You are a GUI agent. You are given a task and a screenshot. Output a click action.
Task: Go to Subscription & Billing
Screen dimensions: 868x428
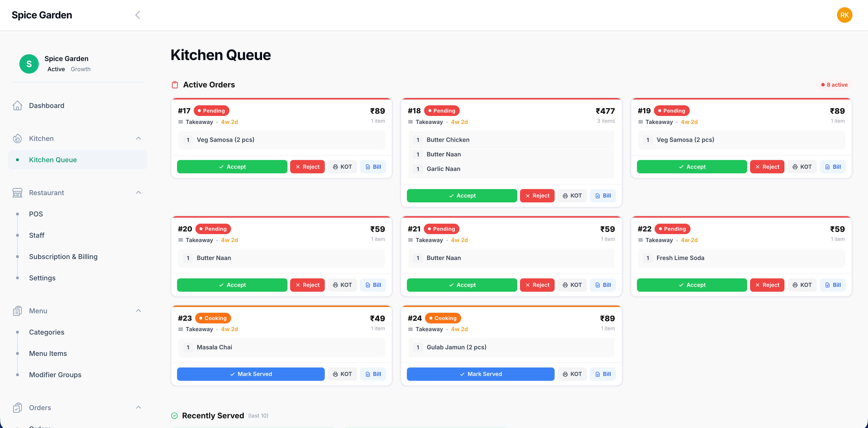pos(63,256)
